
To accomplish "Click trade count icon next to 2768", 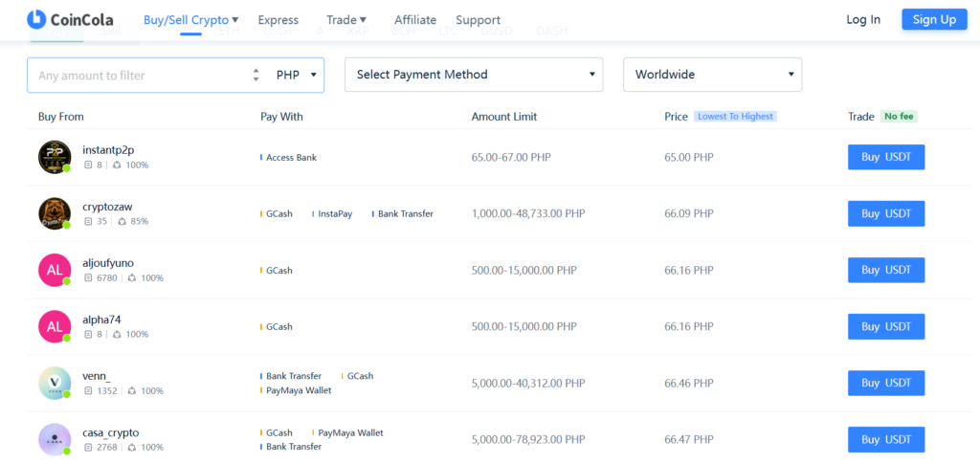I will click(x=88, y=448).
